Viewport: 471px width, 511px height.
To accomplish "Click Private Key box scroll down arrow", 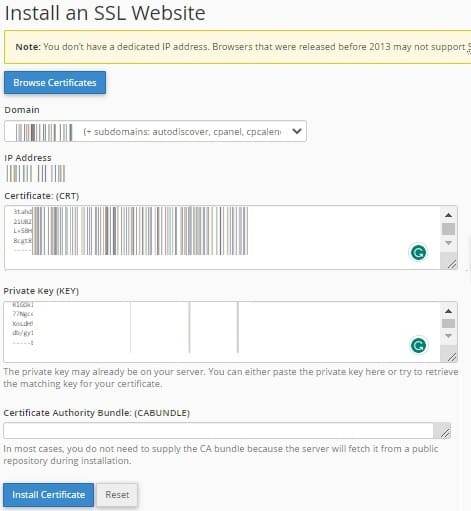I will click(x=448, y=336).
